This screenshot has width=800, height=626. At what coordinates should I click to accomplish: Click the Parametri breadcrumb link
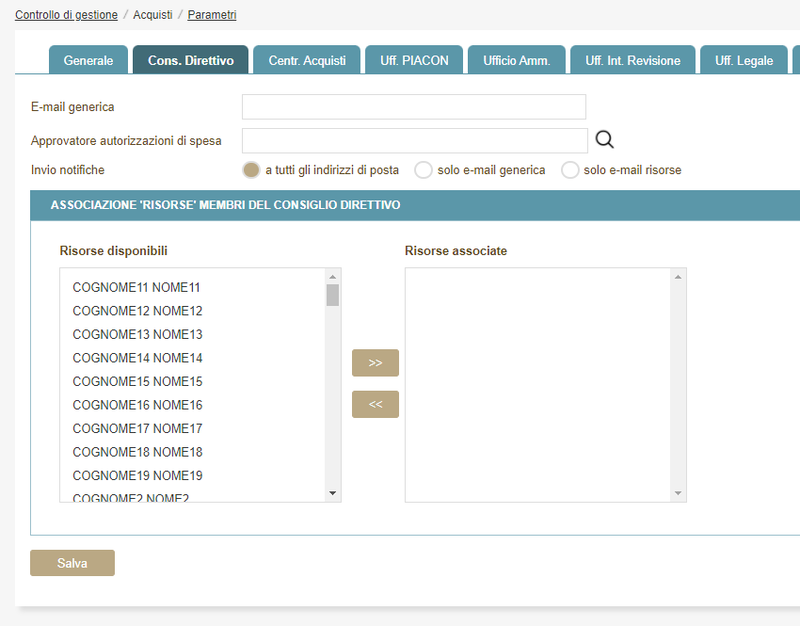(x=212, y=15)
